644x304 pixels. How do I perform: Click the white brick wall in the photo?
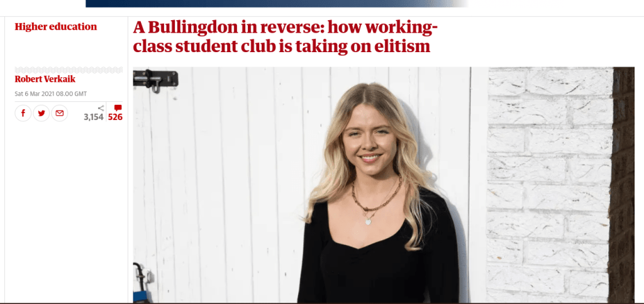pos(550,185)
